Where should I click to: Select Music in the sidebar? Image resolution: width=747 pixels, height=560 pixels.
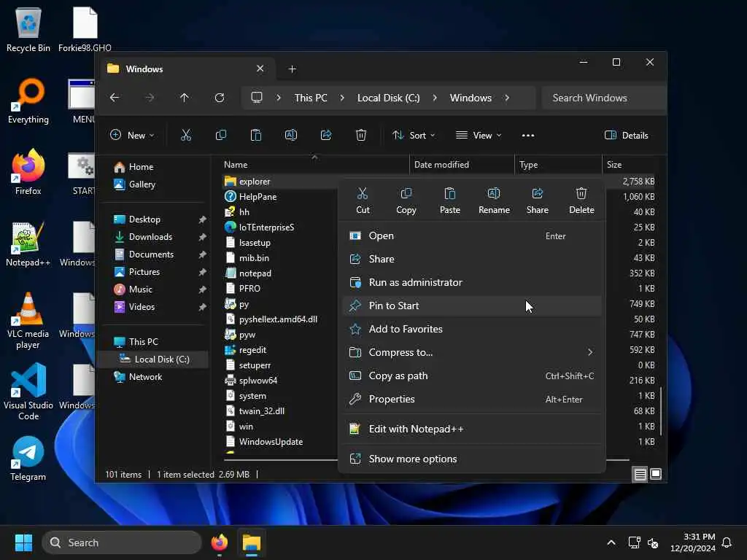(x=141, y=289)
